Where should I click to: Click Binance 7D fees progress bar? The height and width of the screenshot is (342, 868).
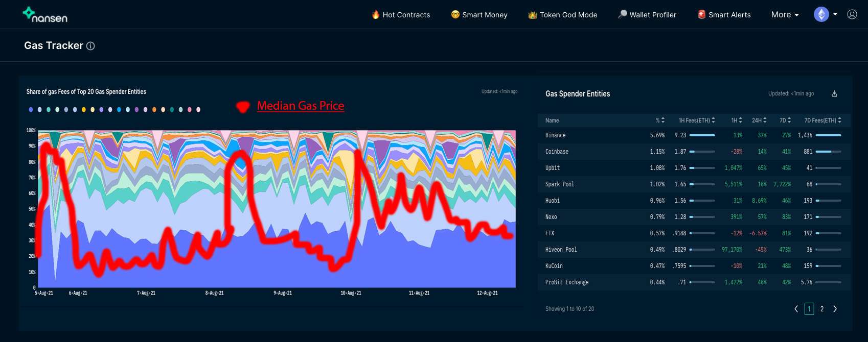click(828, 135)
